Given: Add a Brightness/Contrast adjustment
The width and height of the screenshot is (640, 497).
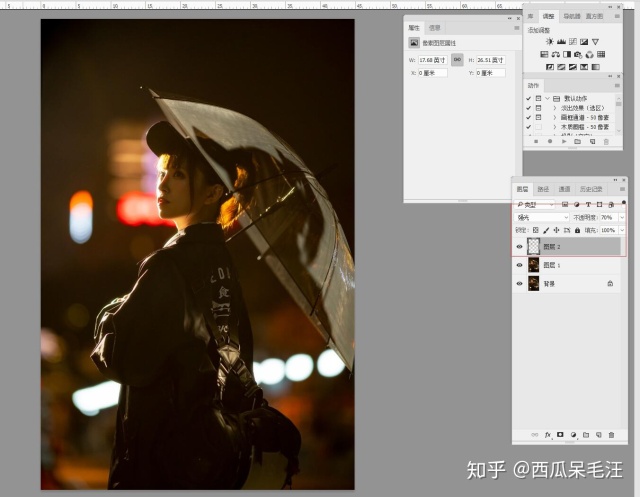Looking at the screenshot, I should point(550,42).
